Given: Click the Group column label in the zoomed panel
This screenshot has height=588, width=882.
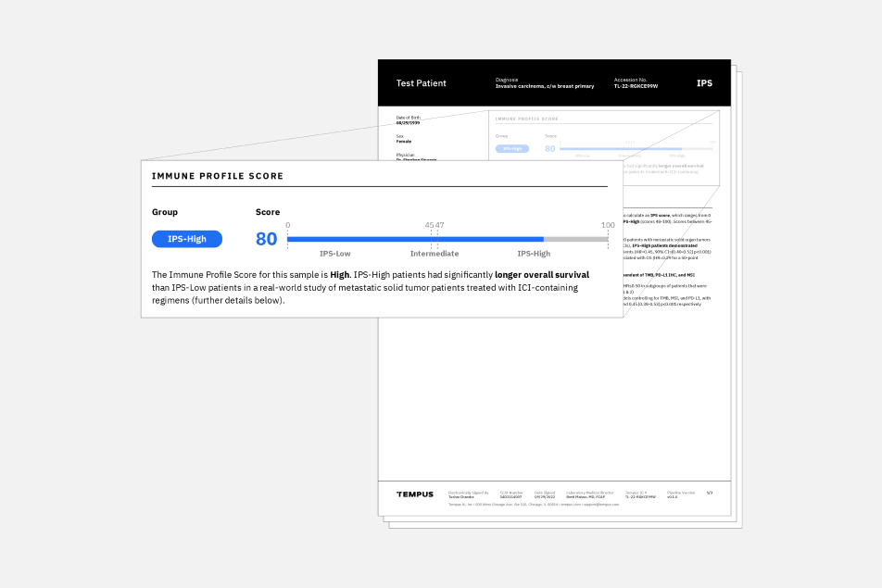Looking at the screenshot, I should (x=165, y=212).
